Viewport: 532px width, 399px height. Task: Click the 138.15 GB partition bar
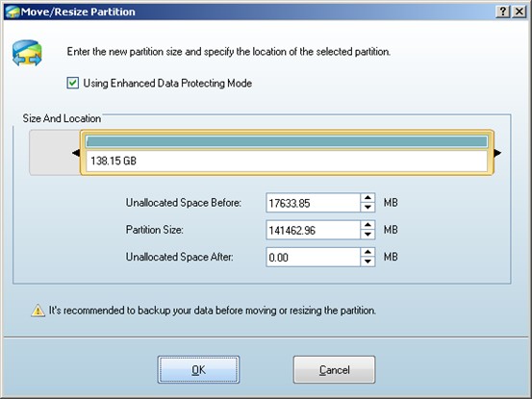click(287, 153)
